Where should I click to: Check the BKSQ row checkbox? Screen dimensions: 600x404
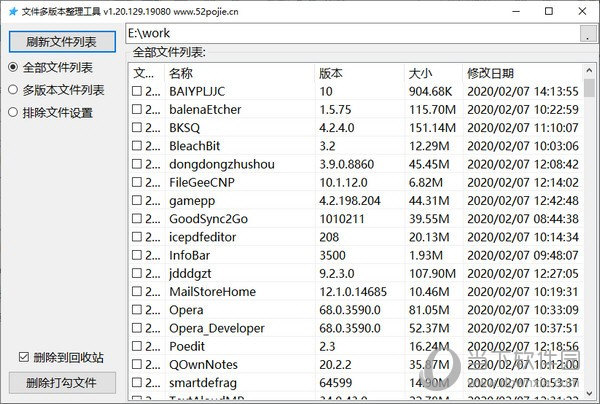pos(137,127)
